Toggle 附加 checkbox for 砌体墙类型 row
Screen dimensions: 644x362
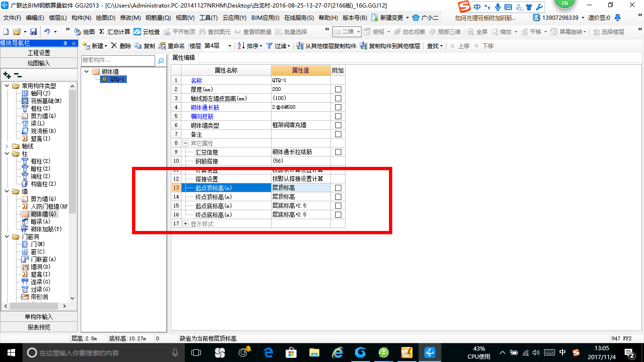tap(338, 125)
